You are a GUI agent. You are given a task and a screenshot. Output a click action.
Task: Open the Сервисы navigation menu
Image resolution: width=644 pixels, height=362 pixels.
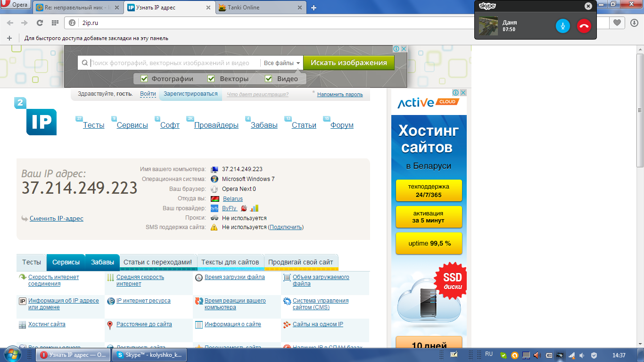coord(132,125)
